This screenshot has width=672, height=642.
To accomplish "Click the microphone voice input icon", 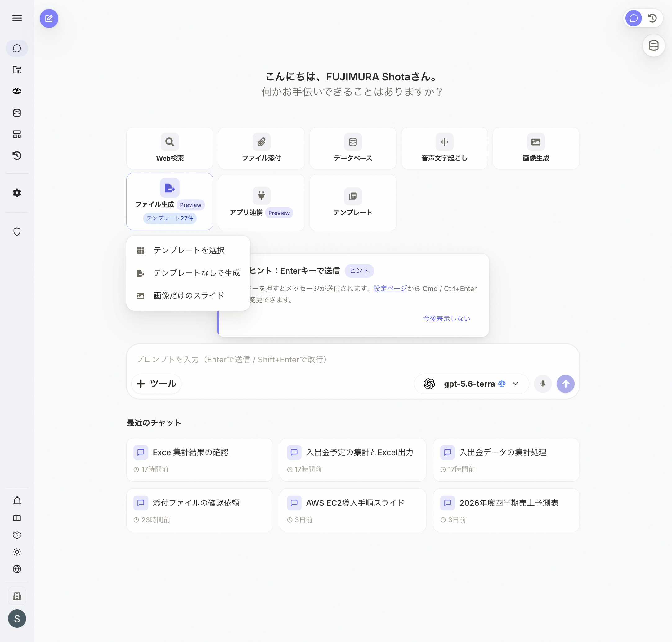I will click(543, 384).
